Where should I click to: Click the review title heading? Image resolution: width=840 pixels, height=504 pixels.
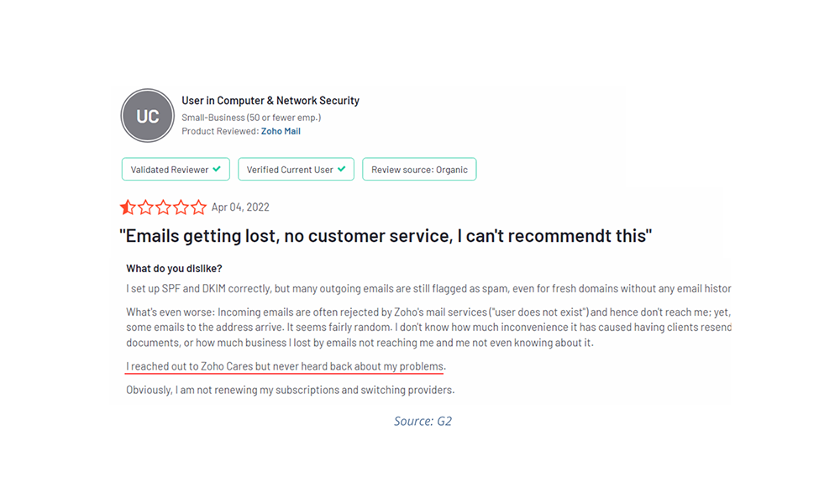[386, 236]
